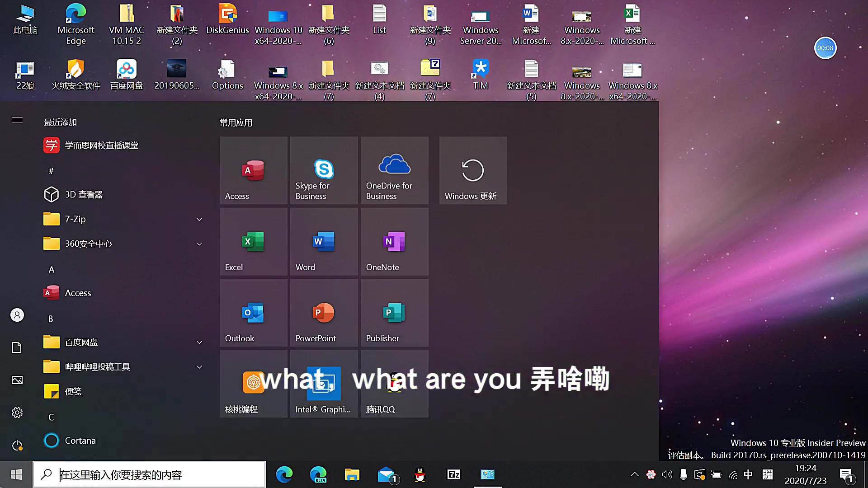Open the Windows 更新 tile
The width and height of the screenshot is (868, 488).
coord(473,170)
